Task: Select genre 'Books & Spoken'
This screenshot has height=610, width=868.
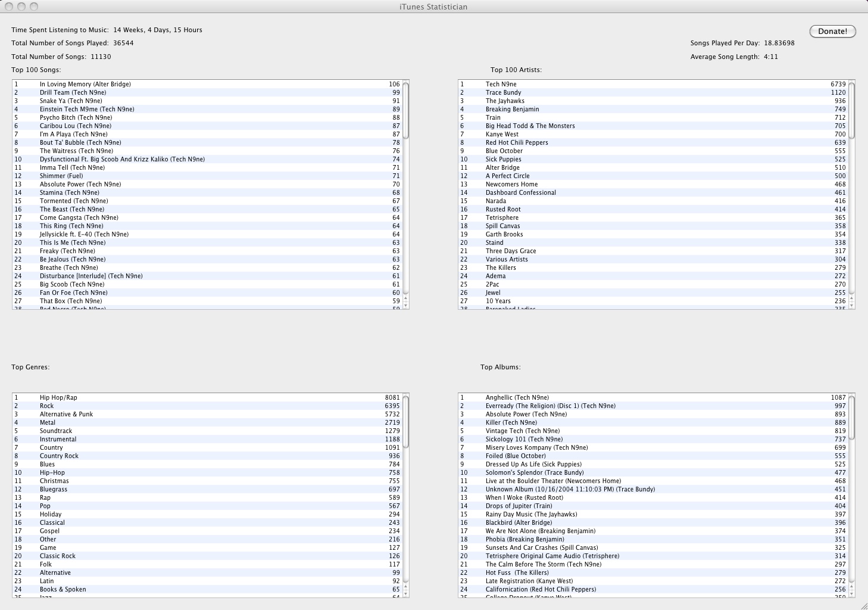Action: tap(207, 589)
